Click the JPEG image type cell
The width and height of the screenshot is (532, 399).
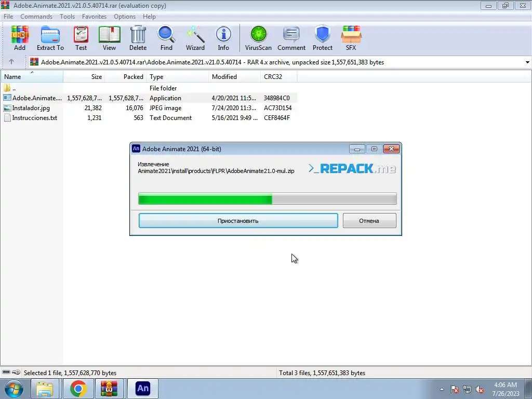[x=165, y=108]
